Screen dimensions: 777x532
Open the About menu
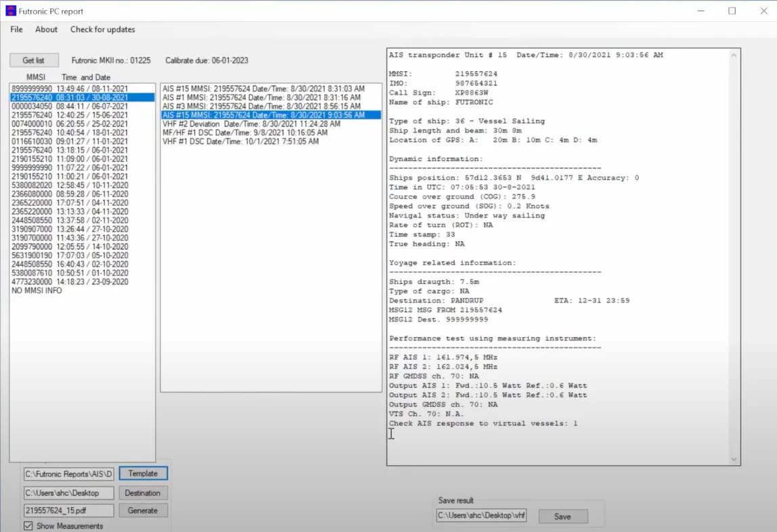47,30
